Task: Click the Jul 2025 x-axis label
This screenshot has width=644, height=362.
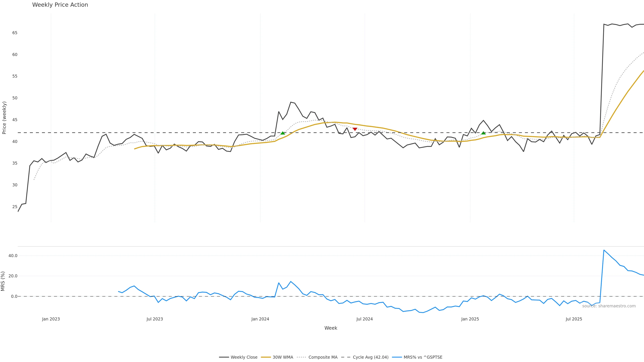Action: (574, 319)
